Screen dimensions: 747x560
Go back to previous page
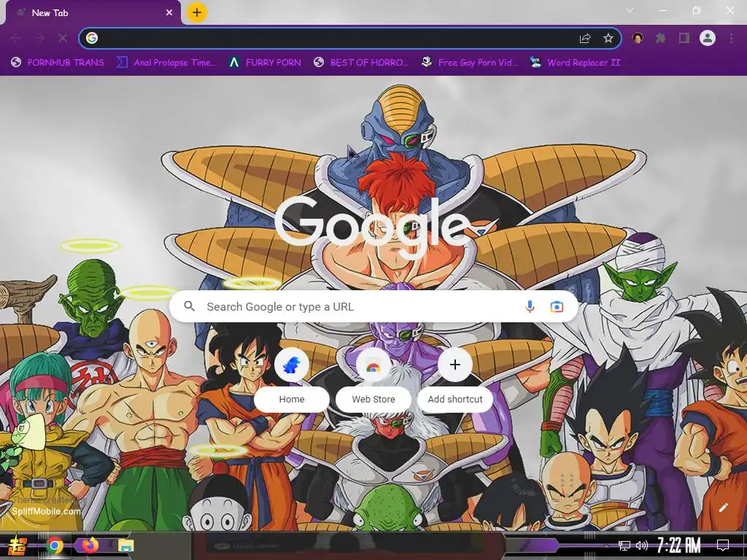pyautogui.click(x=16, y=38)
